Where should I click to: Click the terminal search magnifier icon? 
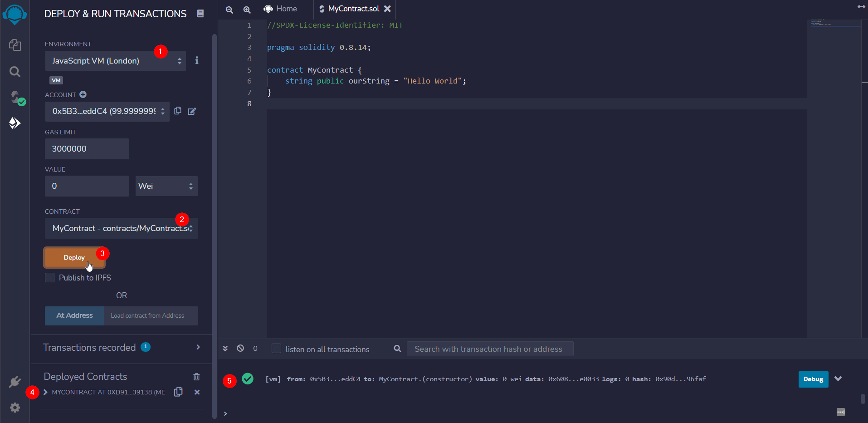(x=397, y=349)
